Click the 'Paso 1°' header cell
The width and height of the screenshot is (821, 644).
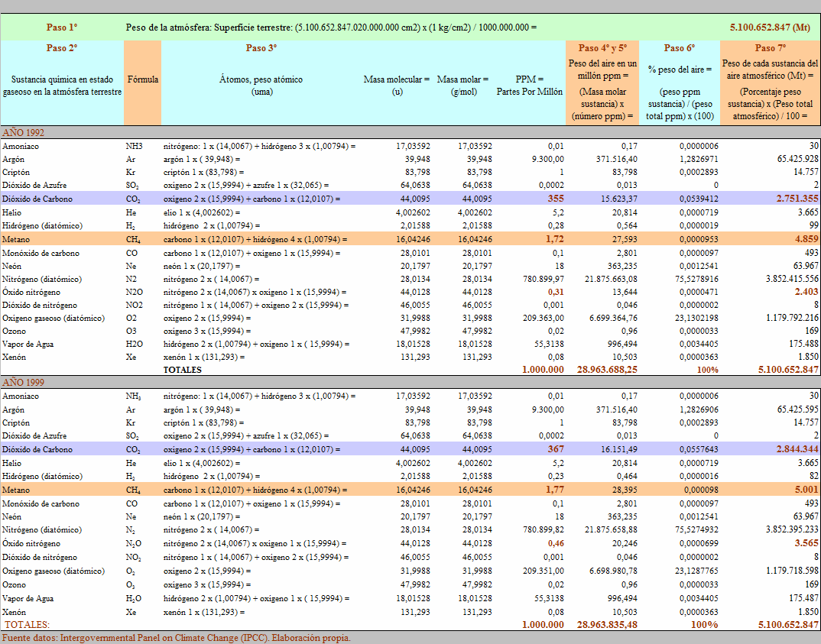point(62,28)
